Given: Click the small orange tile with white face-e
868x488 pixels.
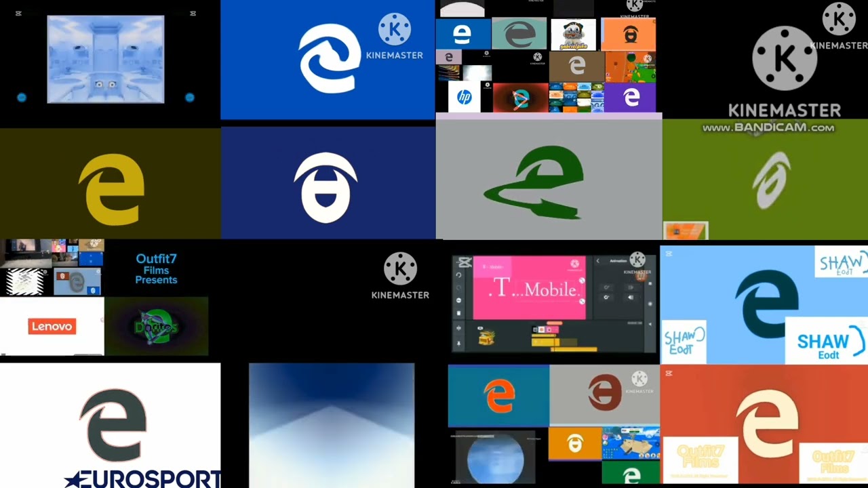Looking at the screenshot, I should pyautogui.click(x=575, y=443).
